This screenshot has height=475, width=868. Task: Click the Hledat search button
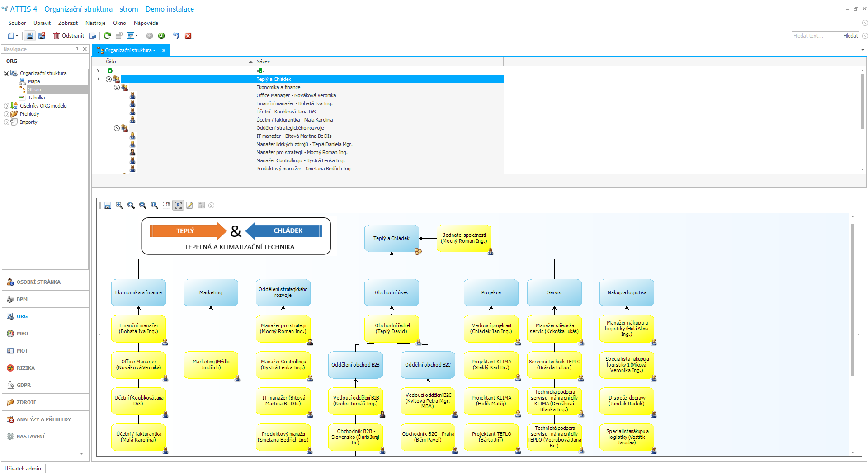850,36
